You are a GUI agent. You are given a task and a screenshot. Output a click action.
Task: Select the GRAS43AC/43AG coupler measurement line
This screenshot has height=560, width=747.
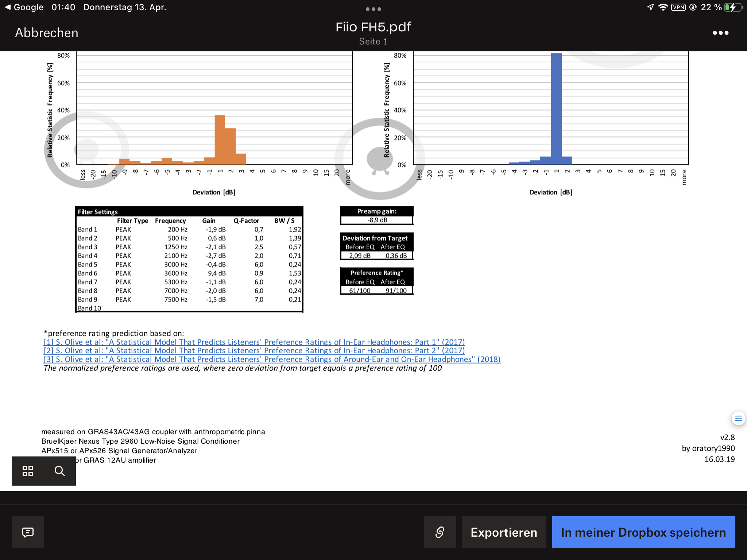pos(153,432)
